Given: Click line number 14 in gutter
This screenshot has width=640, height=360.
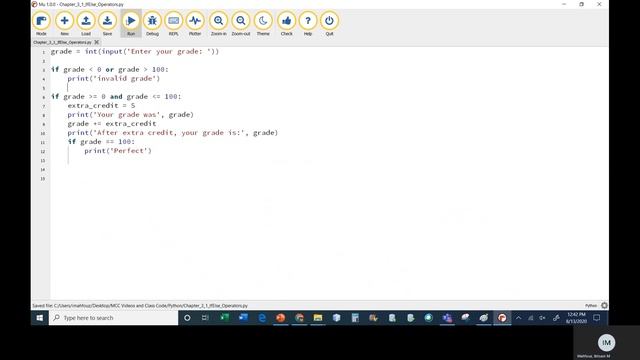Looking at the screenshot, I should (43, 169).
